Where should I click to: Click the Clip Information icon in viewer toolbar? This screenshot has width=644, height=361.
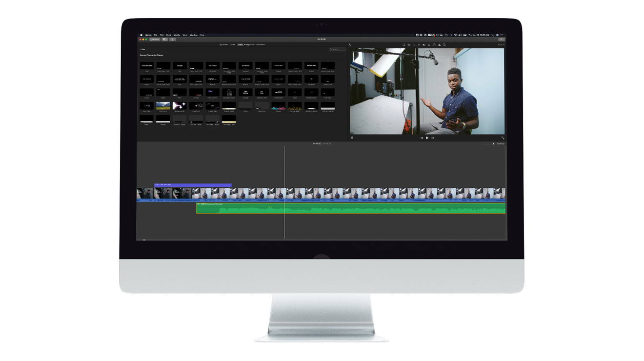[x=444, y=44]
